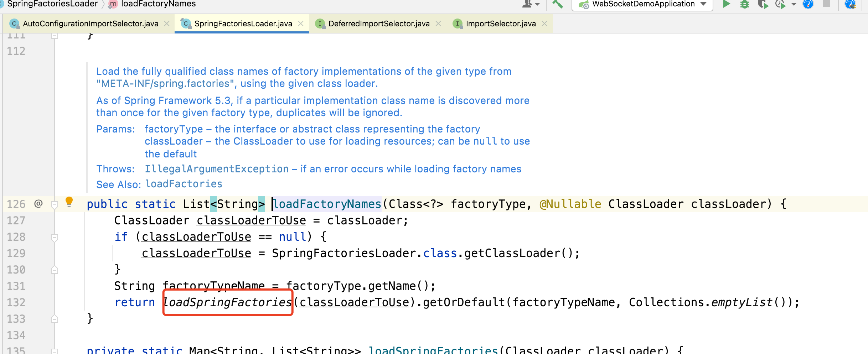The width and height of the screenshot is (868, 354).
Task: Open ImportSelector.java tab
Action: (501, 24)
